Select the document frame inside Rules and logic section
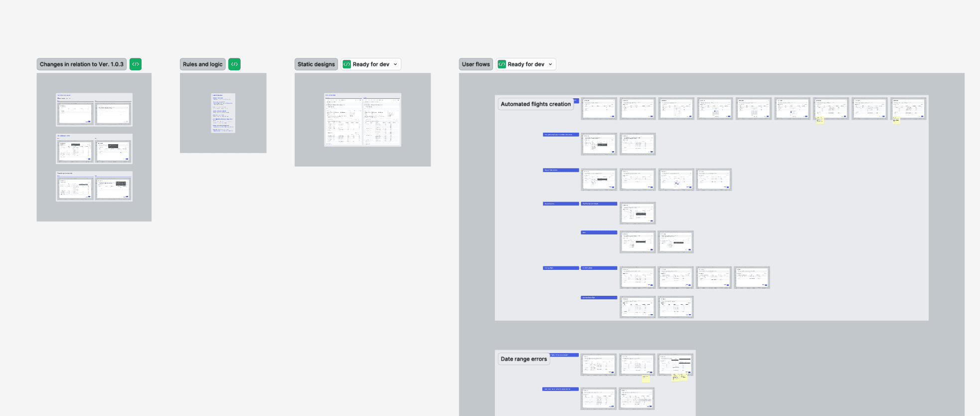Image resolution: width=980 pixels, height=416 pixels. click(x=223, y=113)
